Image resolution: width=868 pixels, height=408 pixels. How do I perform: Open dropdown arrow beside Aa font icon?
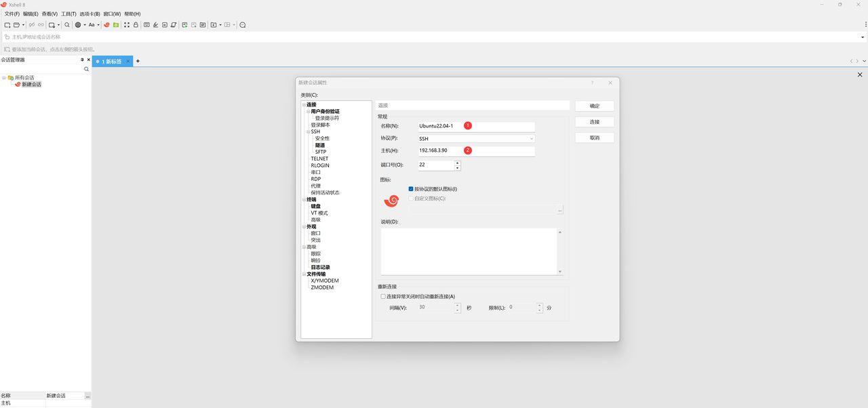coord(98,25)
